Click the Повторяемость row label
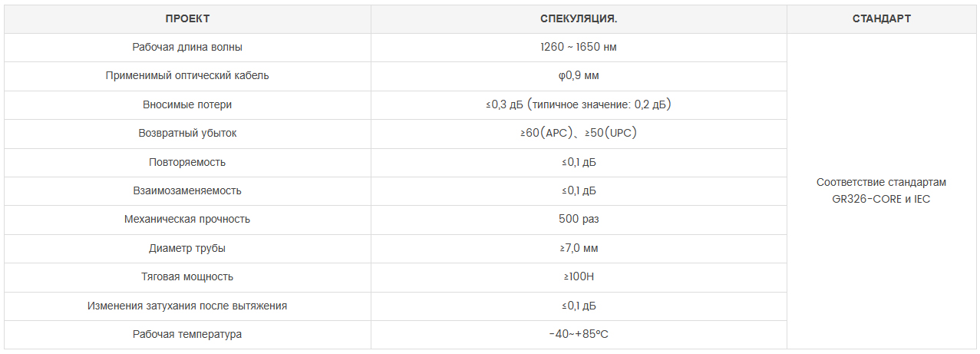980x354 pixels. [187, 162]
